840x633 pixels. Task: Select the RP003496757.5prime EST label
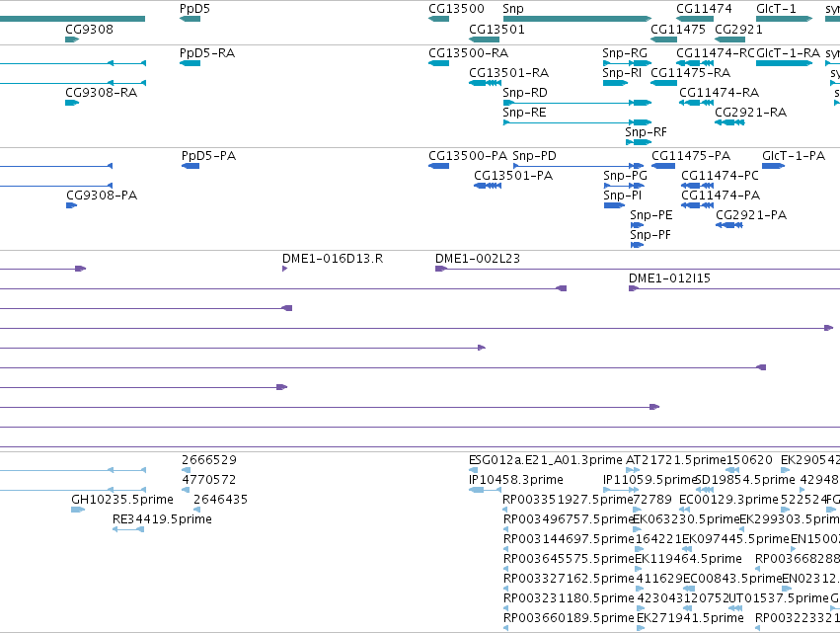(x=569, y=519)
